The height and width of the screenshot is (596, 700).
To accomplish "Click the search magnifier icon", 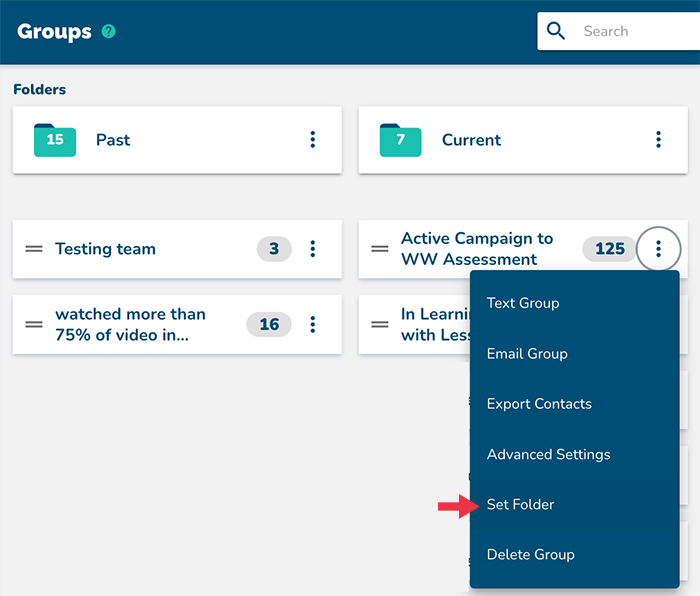I will point(556,31).
